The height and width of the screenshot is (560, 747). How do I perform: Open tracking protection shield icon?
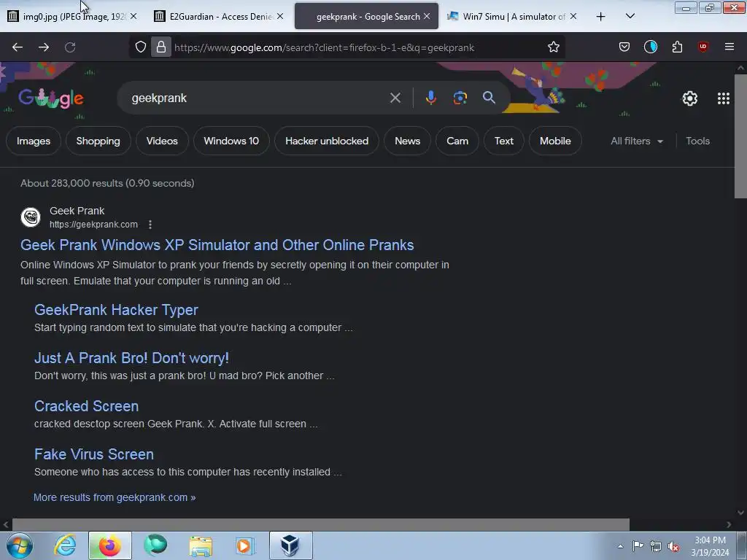[141, 47]
